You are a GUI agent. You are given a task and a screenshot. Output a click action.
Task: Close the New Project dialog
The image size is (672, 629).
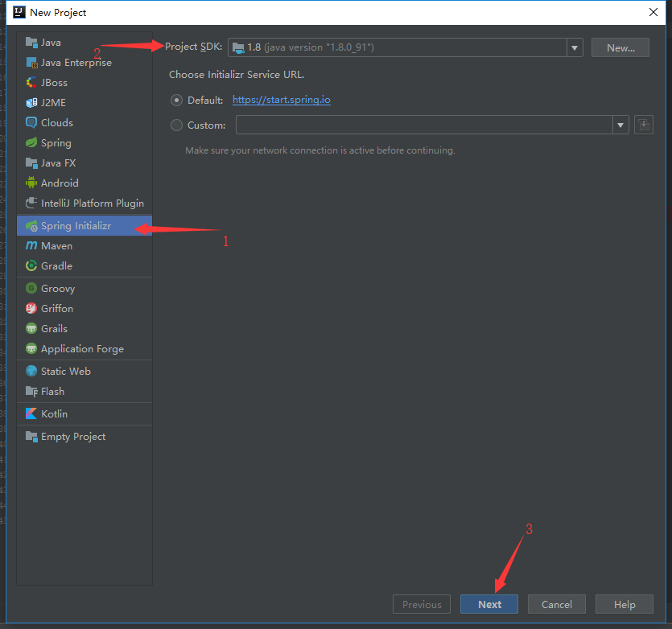click(653, 12)
